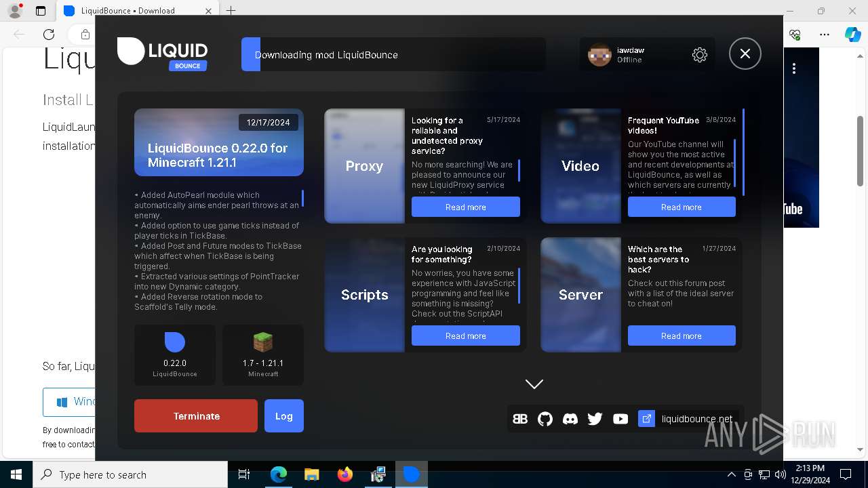Screen dimensions: 868x488
Task: Open a new browser tab with plus
Action: (x=231, y=11)
